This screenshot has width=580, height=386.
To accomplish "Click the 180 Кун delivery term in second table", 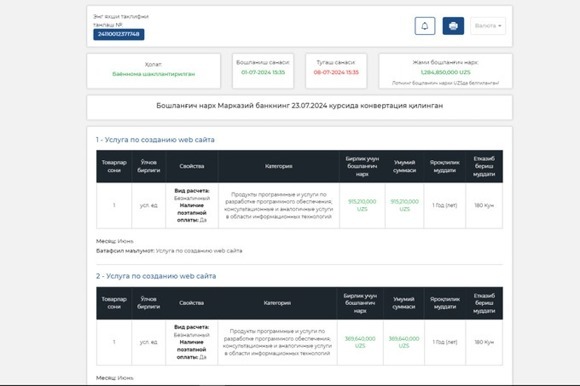I will 484,342.
